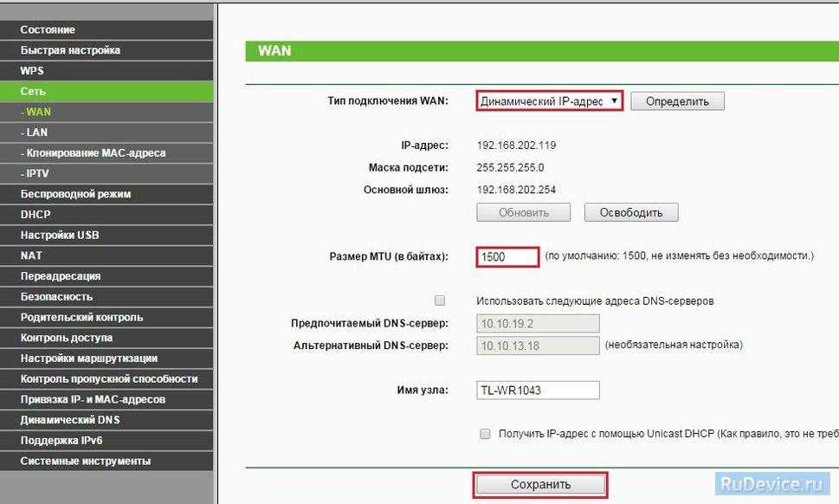Open the WPS sidebar section
This screenshot has width=839, height=504.
click(106, 71)
